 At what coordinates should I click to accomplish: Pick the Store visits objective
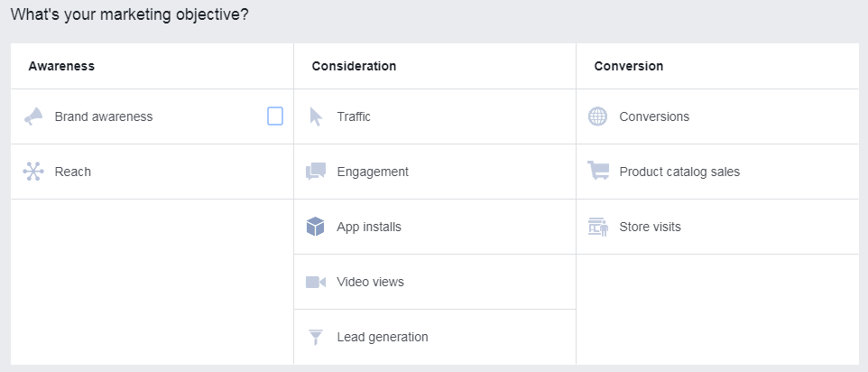click(x=650, y=227)
